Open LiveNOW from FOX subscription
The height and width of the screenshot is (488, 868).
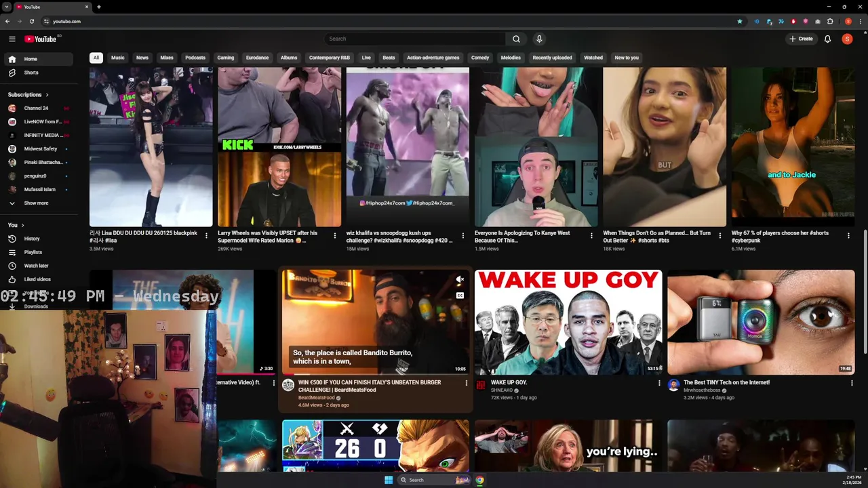click(x=39, y=122)
